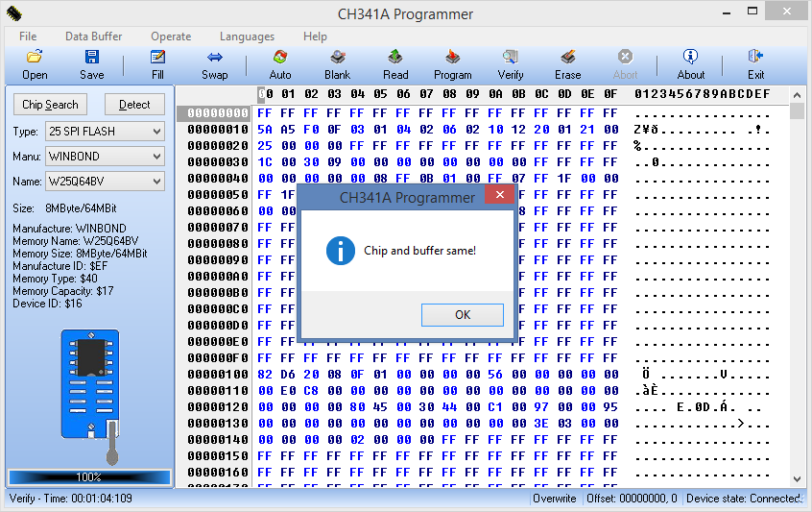This screenshot has width=812, height=512.
Task: Click the 100% progress bar
Action: tap(89, 476)
